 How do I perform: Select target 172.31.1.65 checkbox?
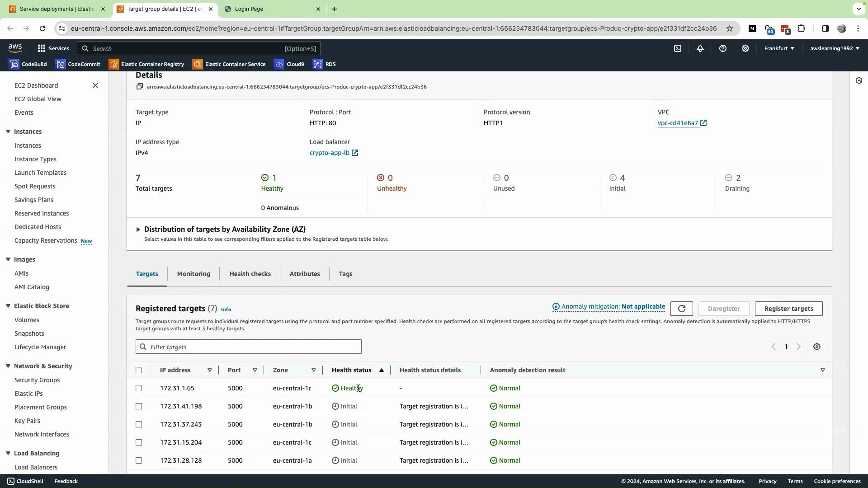[x=139, y=388]
